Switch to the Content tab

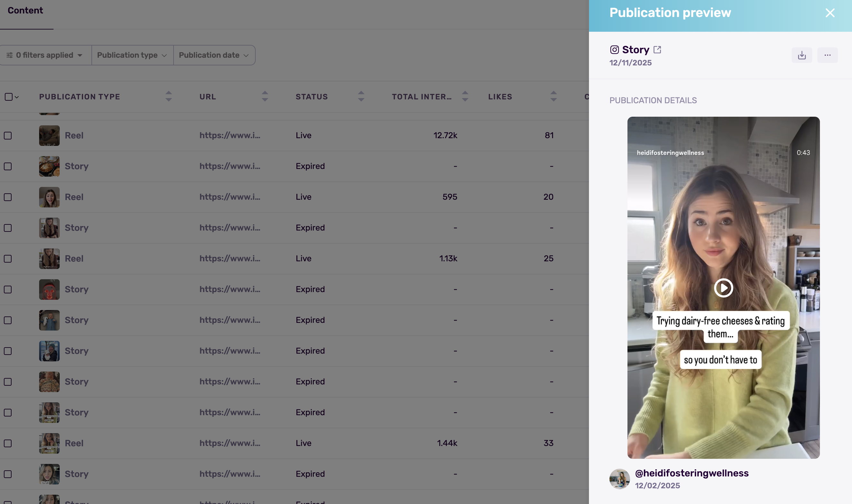click(25, 10)
